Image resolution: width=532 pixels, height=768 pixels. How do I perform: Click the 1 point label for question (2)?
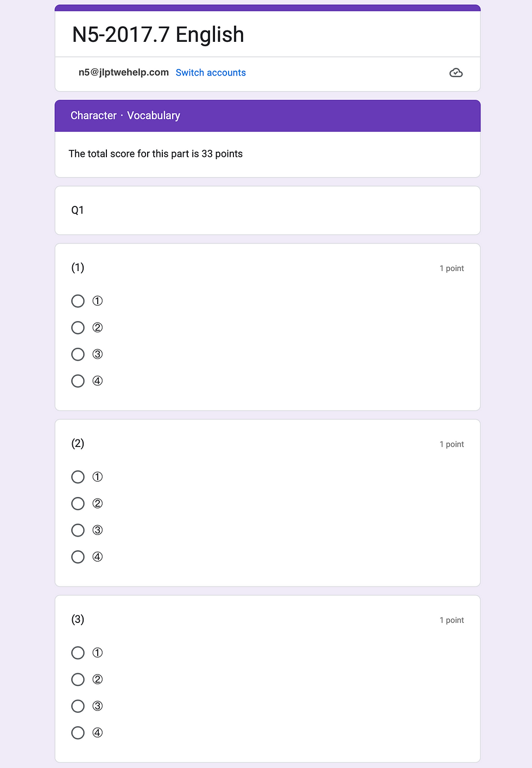click(452, 444)
